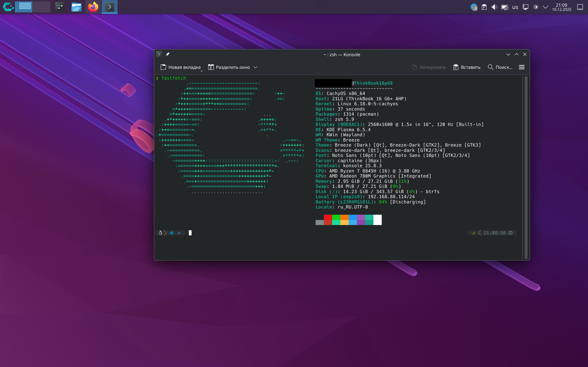Image resolution: width=588 pixels, height=367 pixels.
Task: Click the Konsole window menu icon in titlebar
Action: coord(159,54)
